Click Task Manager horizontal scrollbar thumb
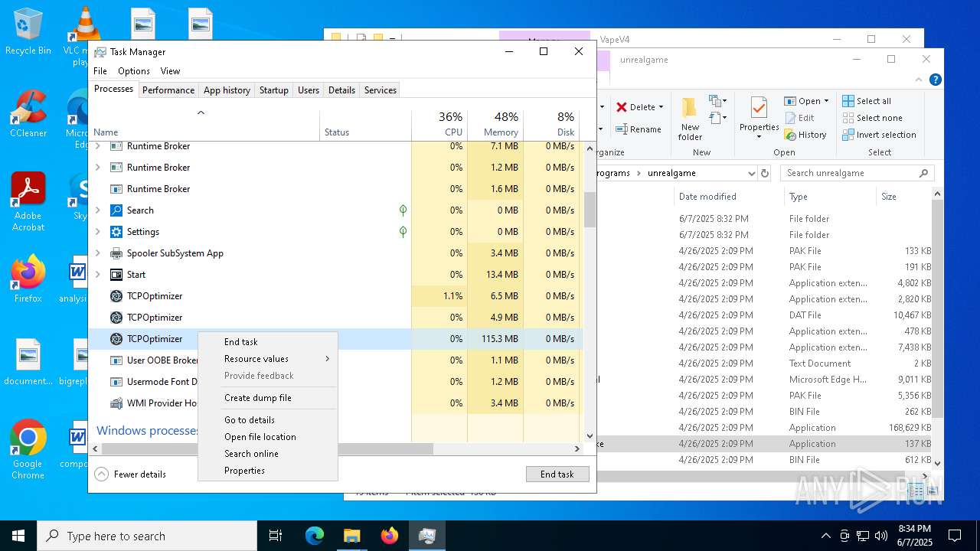Image resolution: width=980 pixels, height=551 pixels. click(267, 449)
